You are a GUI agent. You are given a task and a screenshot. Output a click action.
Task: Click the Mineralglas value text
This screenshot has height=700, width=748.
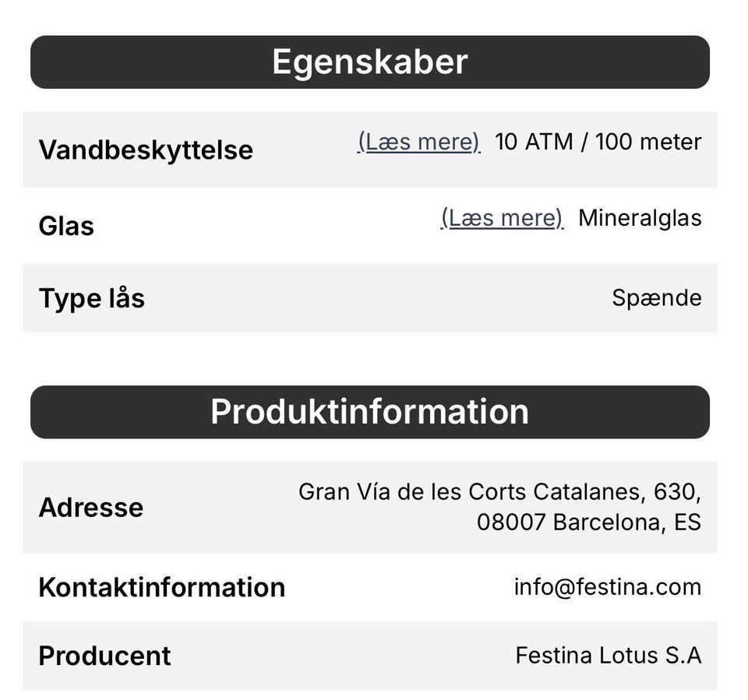tap(640, 218)
